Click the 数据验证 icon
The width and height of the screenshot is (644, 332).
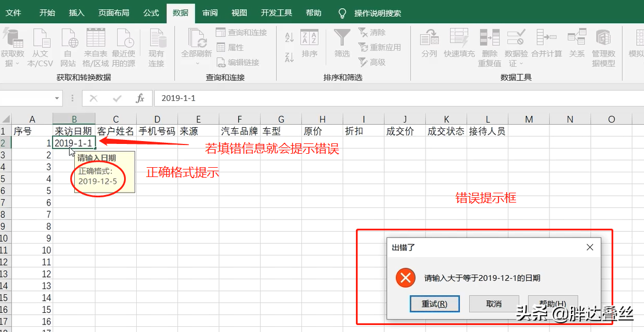tap(516, 38)
